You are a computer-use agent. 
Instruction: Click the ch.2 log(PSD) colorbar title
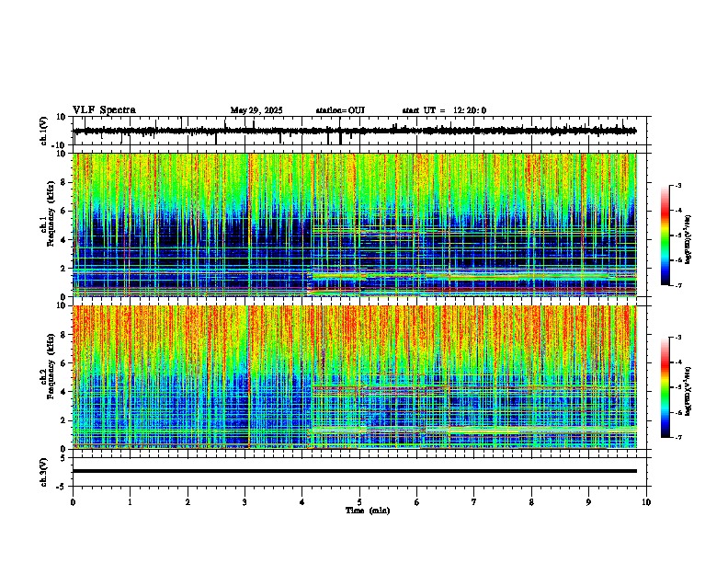click(x=688, y=392)
